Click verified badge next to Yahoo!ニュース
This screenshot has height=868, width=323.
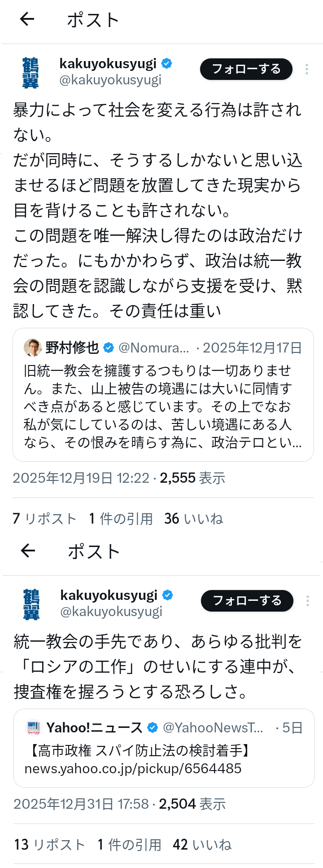153,727
